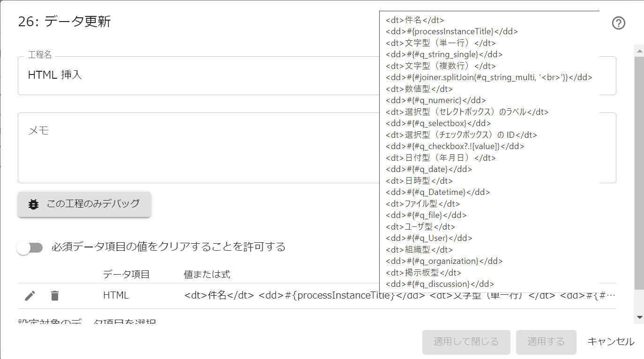Click the この工程のみデバッグ button
This screenshot has height=359, width=644.
click(x=84, y=204)
